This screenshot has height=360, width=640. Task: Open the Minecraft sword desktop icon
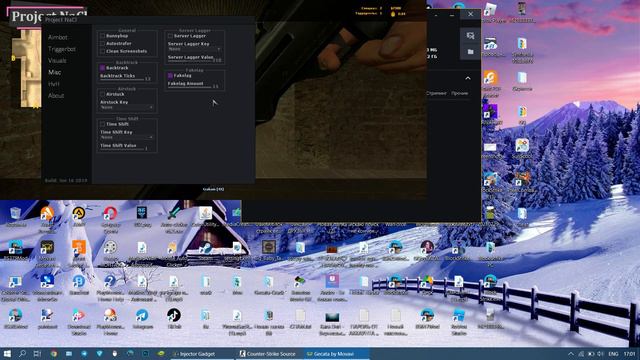pyautogui.click(x=174, y=213)
